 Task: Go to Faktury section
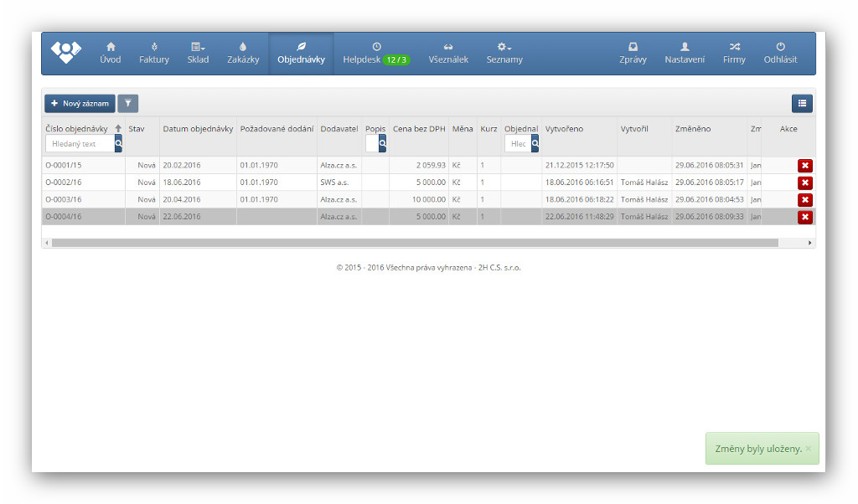point(154,53)
